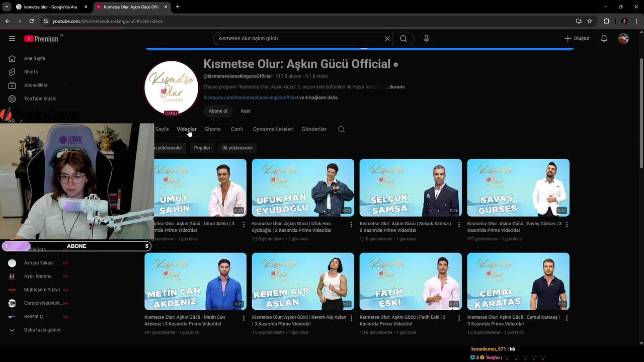Open site information icon in address bar
Screen dimensions: 644x362
(46, 21)
